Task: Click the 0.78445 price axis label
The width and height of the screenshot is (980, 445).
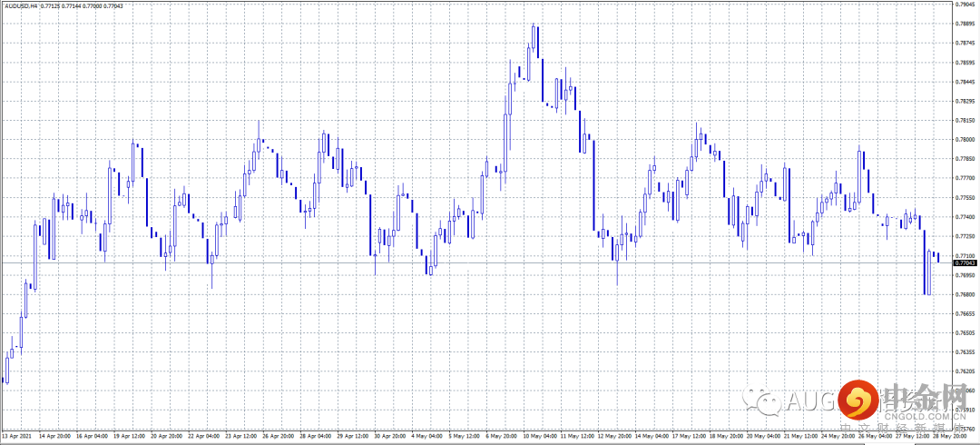Action: tap(966, 82)
